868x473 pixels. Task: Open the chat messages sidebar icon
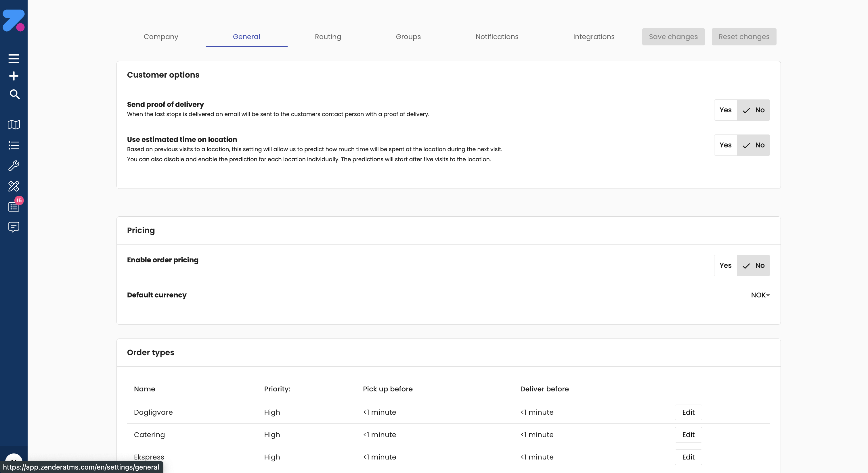(x=14, y=227)
